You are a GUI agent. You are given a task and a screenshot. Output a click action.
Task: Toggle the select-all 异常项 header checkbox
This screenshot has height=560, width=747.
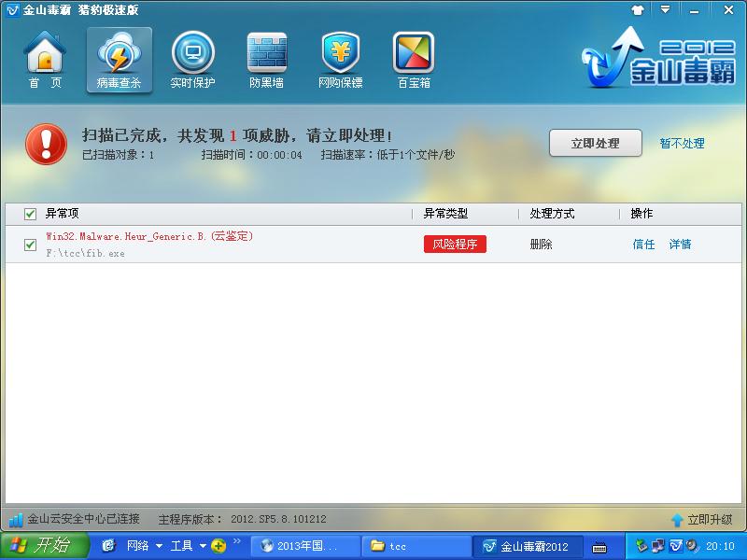click(30, 214)
